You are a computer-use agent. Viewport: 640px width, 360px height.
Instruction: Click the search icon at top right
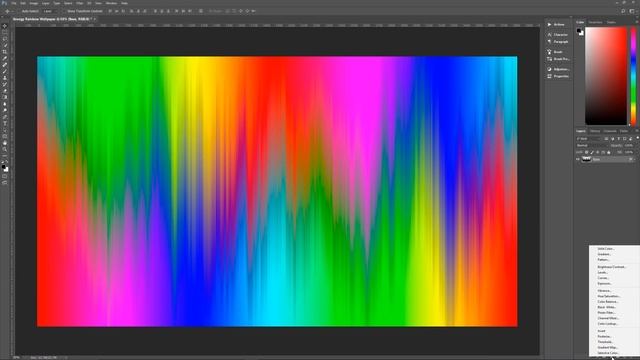tap(623, 11)
